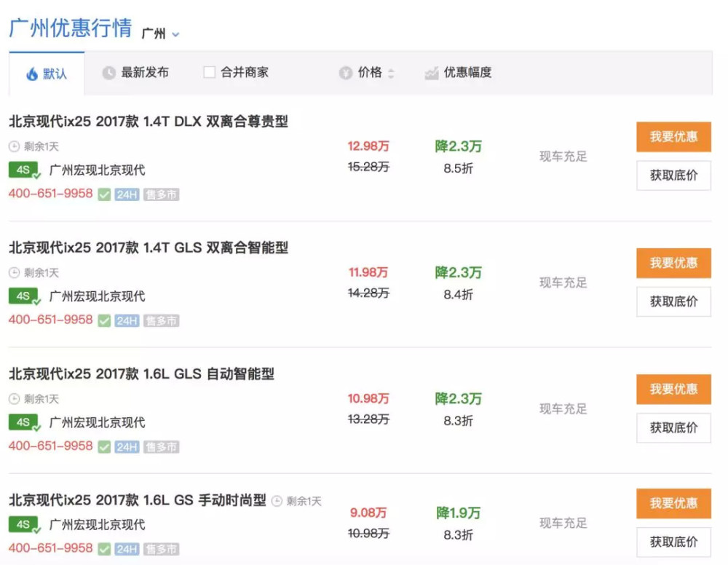Switch to the 最新发布 tab
The image size is (728, 565).
click(144, 73)
